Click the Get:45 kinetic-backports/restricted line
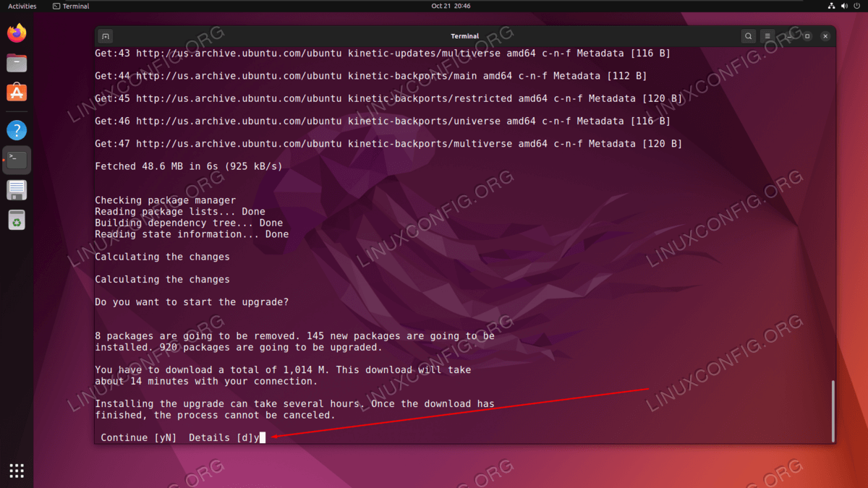The image size is (868, 488). pos(388,98)
